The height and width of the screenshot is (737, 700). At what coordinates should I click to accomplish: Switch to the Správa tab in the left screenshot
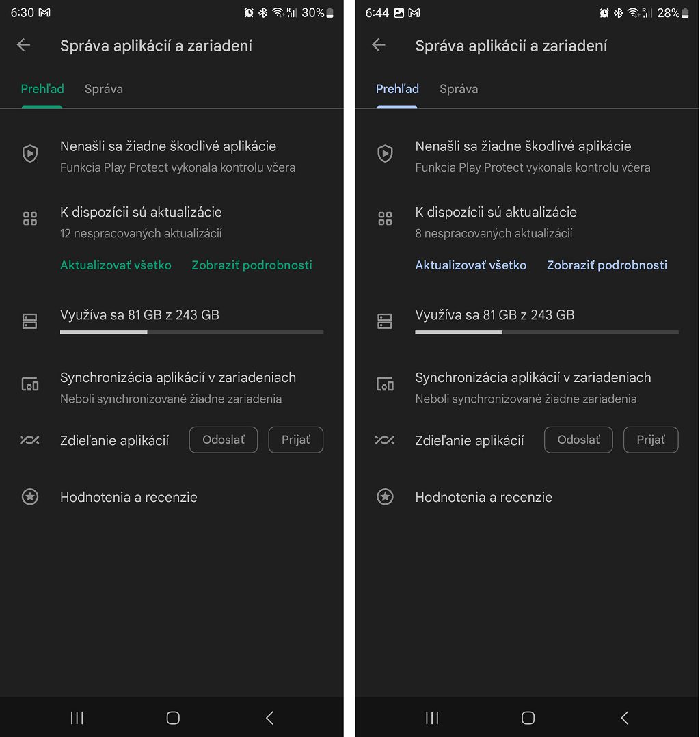tap(104, 89)
